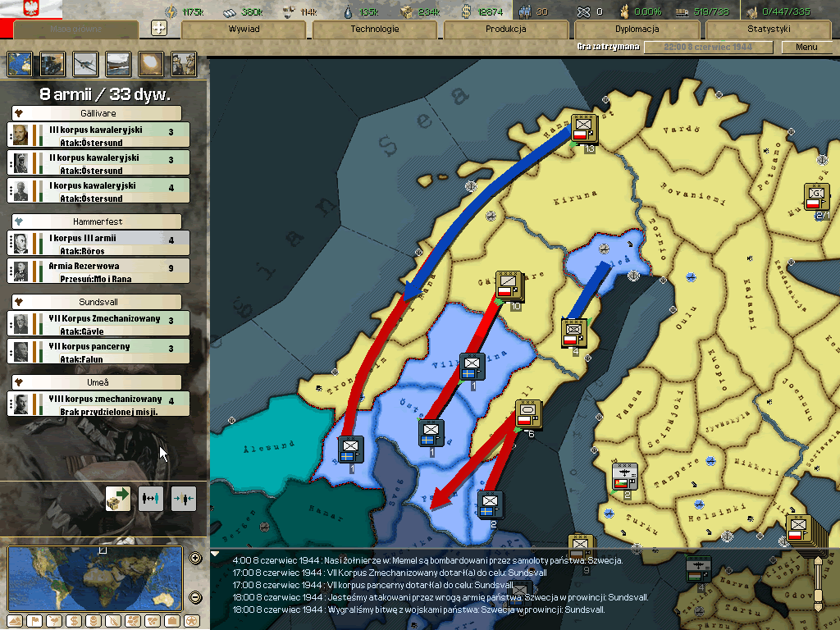This screenshot has width=840, height=630.
Task: Toggle the dollar-sign economic map mode
Action: 72,620
